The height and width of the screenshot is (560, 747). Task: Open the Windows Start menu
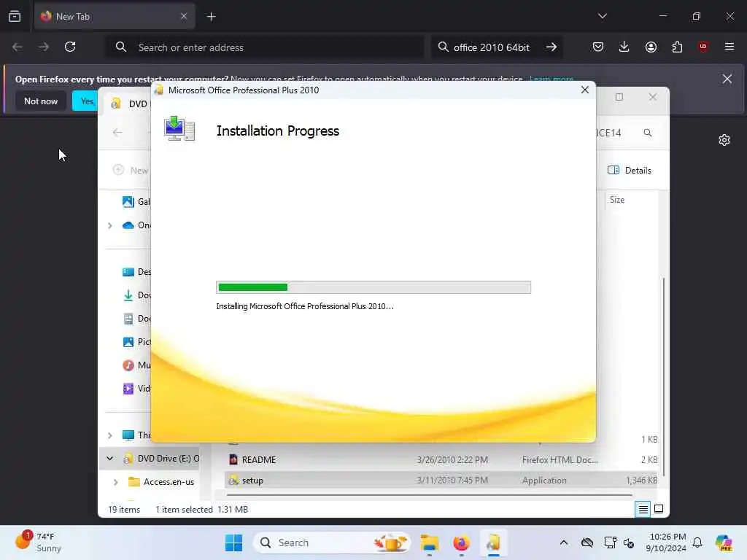tap(233, 542)
